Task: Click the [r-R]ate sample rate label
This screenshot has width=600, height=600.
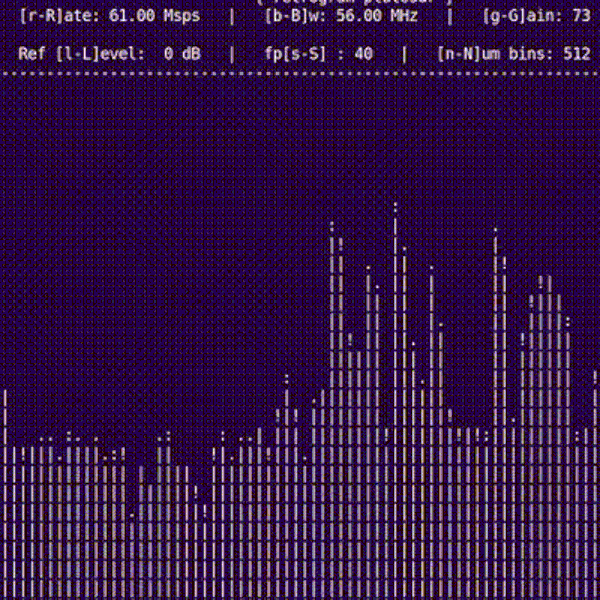Action: [x=60, y=16]
